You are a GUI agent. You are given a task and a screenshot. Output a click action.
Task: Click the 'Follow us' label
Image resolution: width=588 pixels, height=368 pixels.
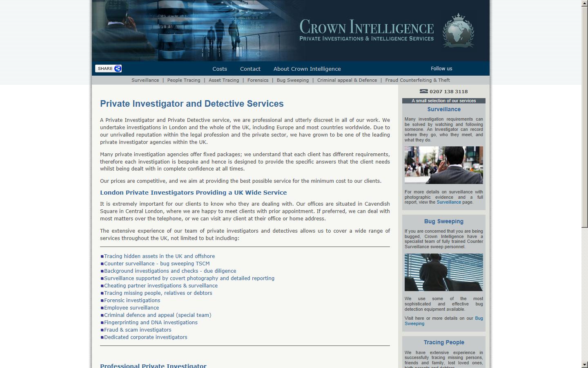[441, 69]
